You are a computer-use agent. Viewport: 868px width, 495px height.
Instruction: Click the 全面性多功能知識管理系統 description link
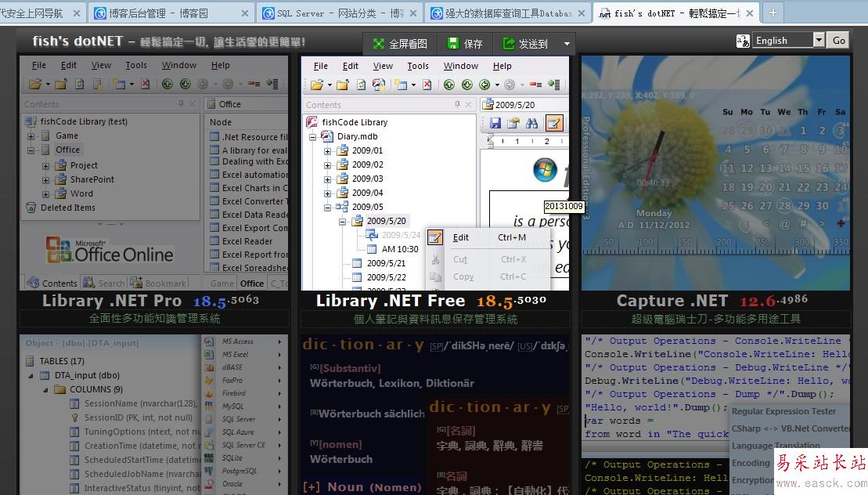[154, 319]
